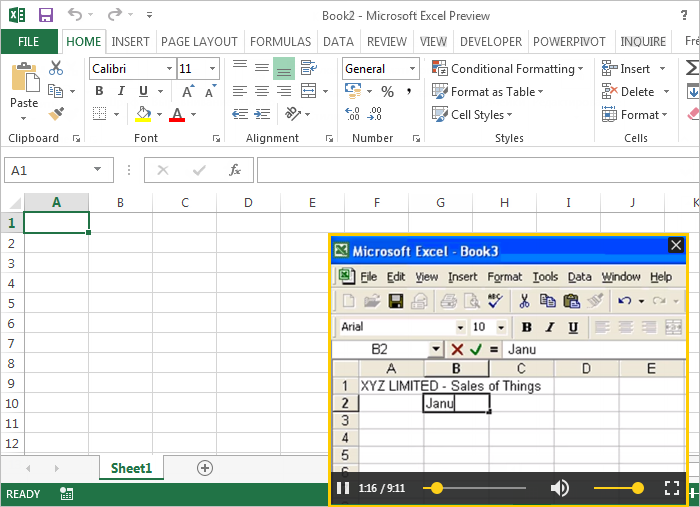Click the Orientation angled text icon

click(x=292, y=114)
